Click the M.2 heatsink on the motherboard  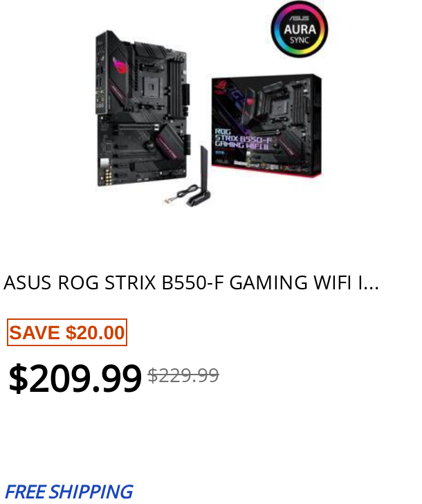[170, 142]
